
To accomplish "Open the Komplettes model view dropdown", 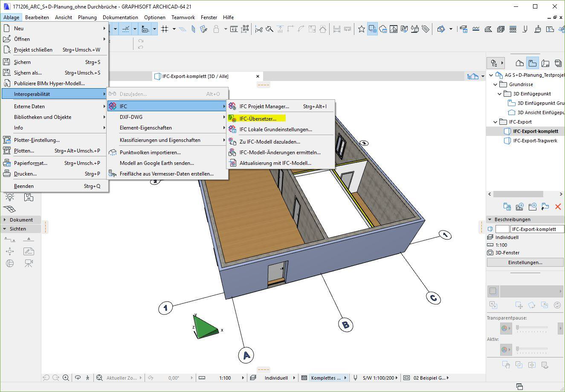I will tap(345, 378).
